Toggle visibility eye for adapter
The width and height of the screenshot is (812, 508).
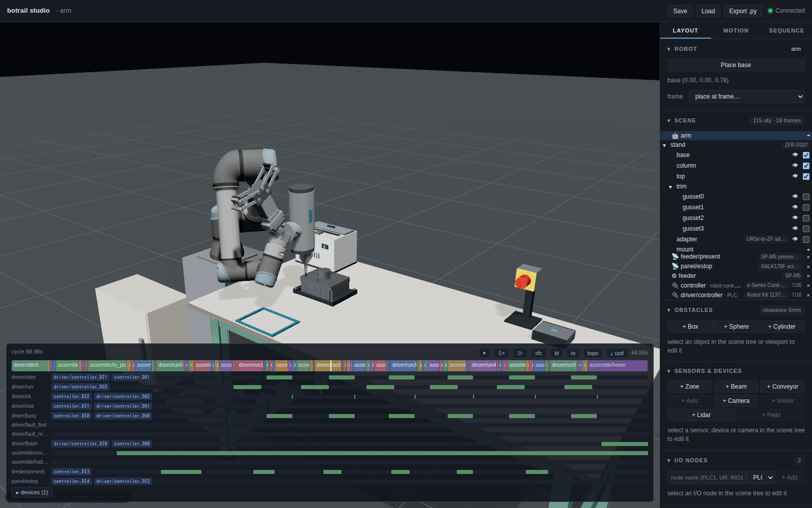coord(795,239)
